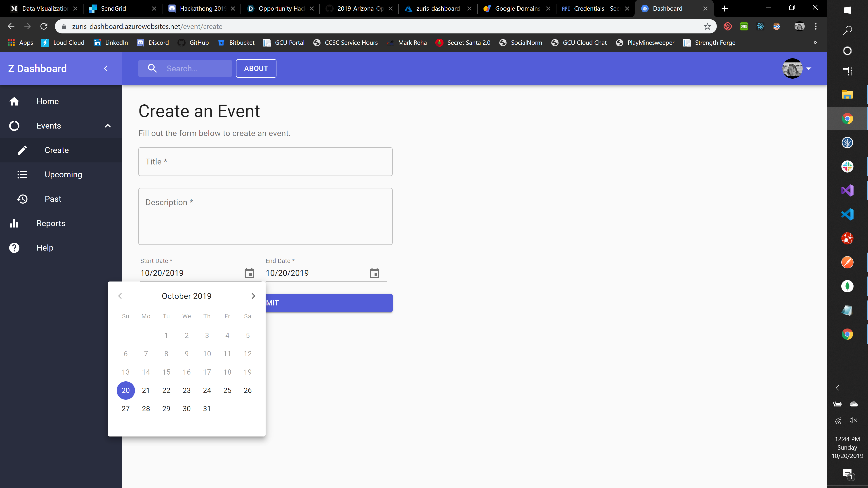Viewport: 868px width, 488px height.
Task: Click the Past history clock icon
Action: (22, 199)
